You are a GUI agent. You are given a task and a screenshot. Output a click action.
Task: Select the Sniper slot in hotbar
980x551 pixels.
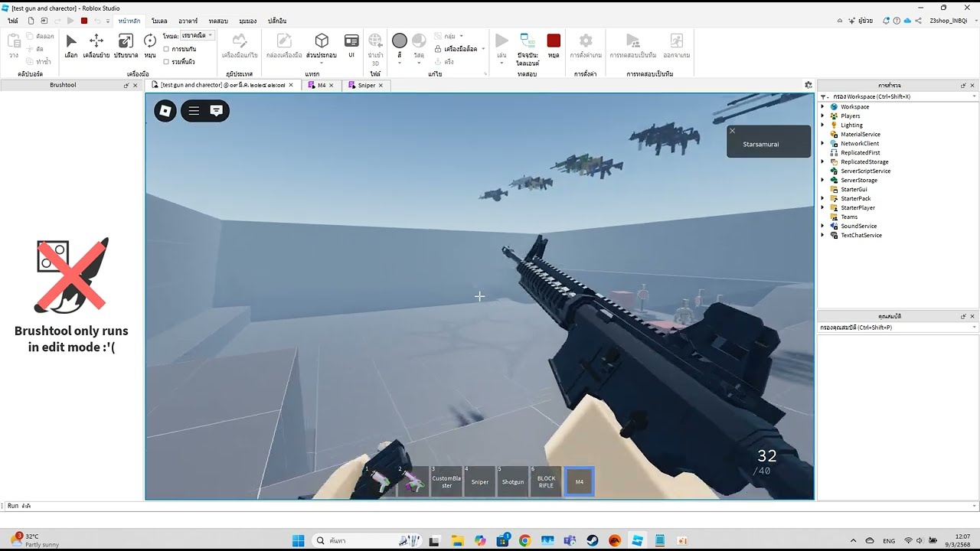click(x=480, y=481)
